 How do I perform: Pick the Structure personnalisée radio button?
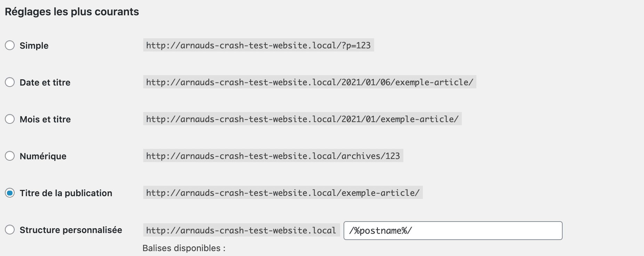pyautogui.click(x=10, y=230)
